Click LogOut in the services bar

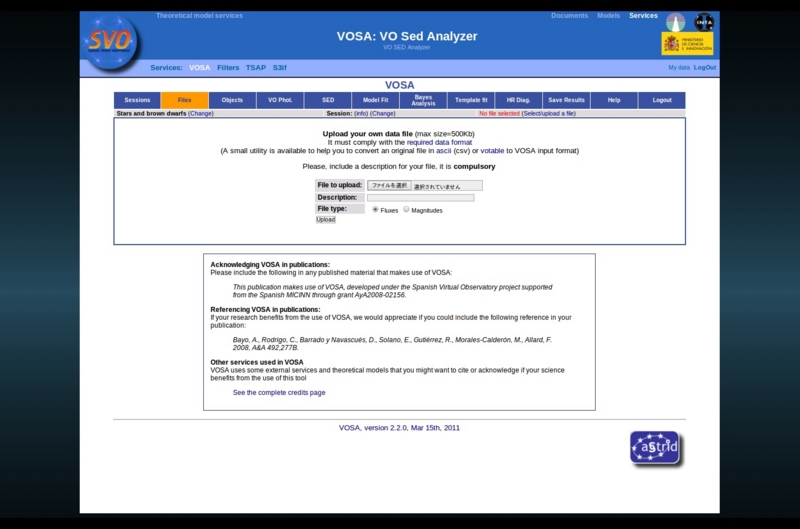[x=705, y=68]
